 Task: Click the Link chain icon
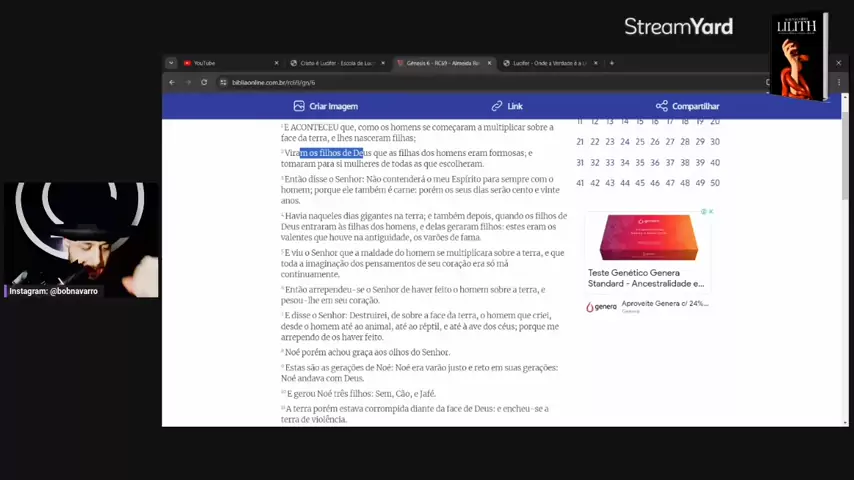(497, 106)
